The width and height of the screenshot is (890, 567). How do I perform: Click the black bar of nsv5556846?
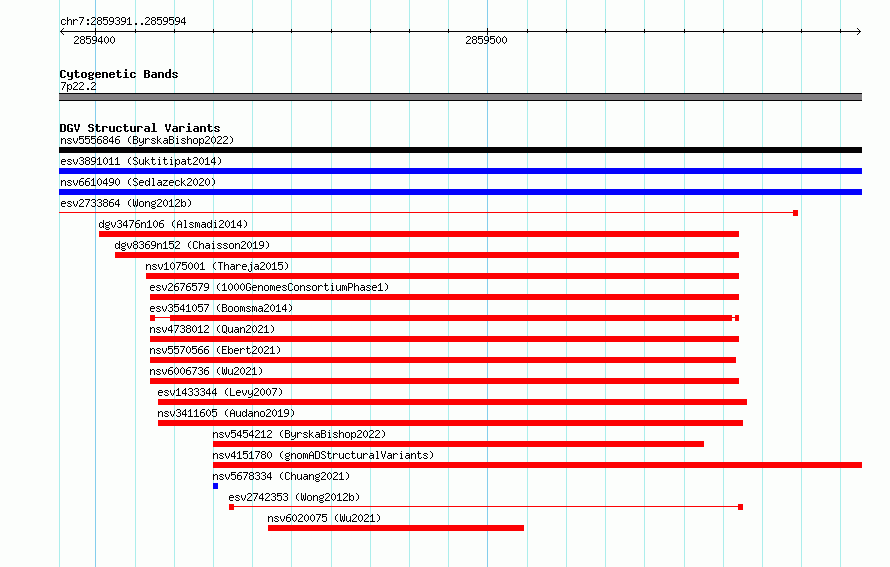coord(460,150)
